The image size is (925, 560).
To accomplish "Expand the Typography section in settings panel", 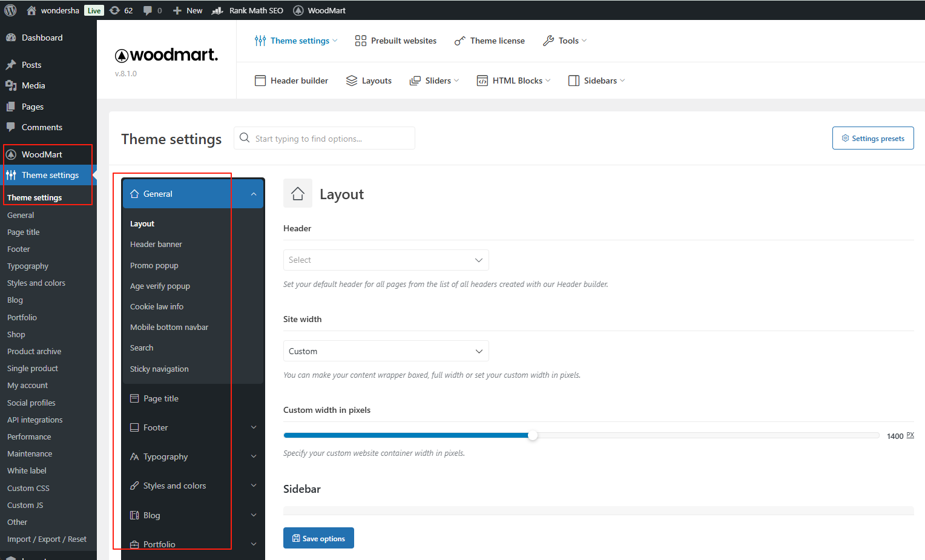I will point(254,456).
